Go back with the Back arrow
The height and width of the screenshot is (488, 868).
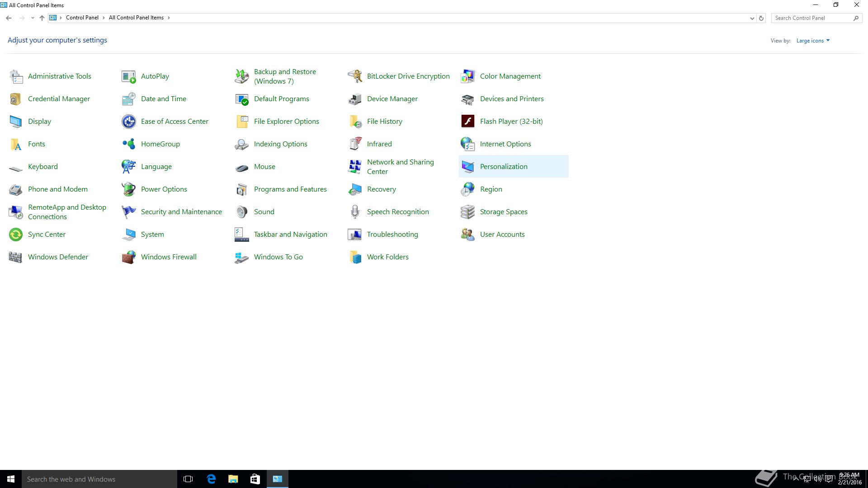click(x=9, y=18)
